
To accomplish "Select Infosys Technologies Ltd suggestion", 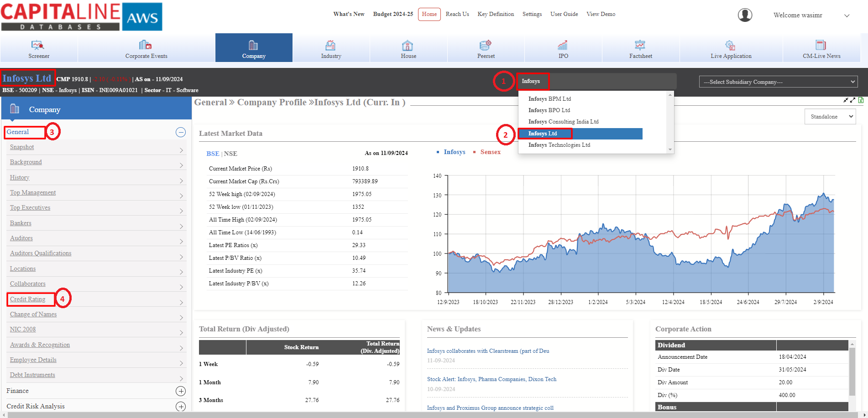I will (x=559, y=145).
